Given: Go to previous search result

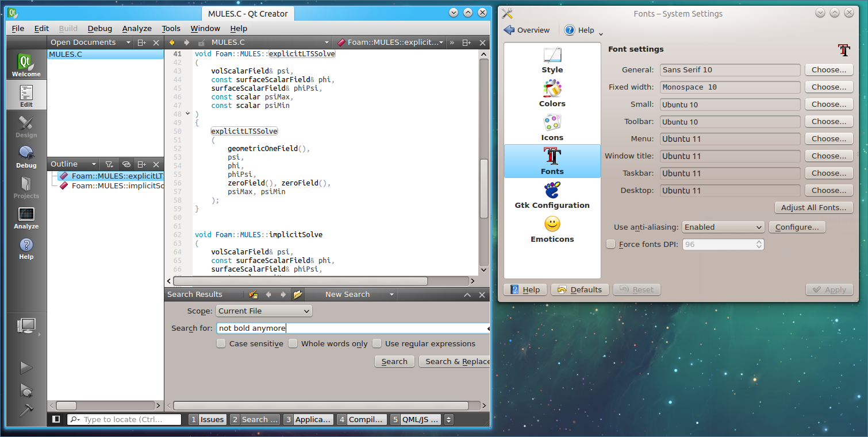Looking at the screenshot, I should [268, 295].
